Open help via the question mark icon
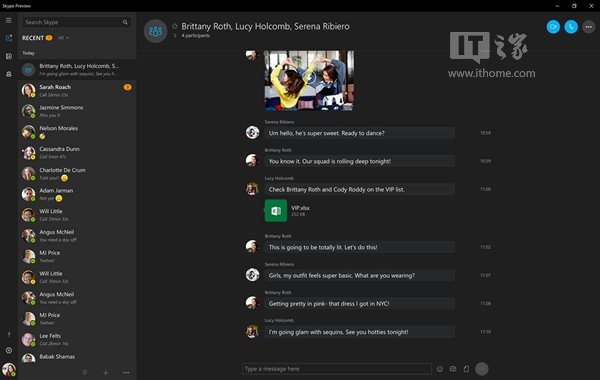 [x=8, y=334]
